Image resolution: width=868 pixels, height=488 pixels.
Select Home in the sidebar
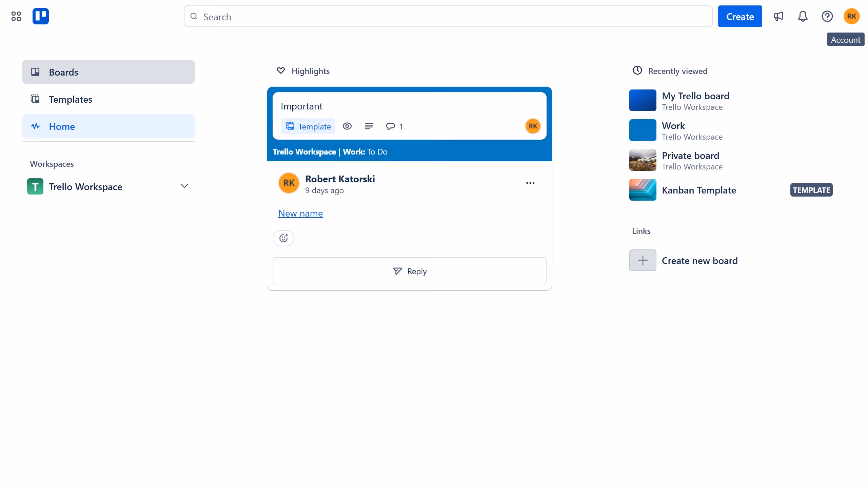coord(108,126)
